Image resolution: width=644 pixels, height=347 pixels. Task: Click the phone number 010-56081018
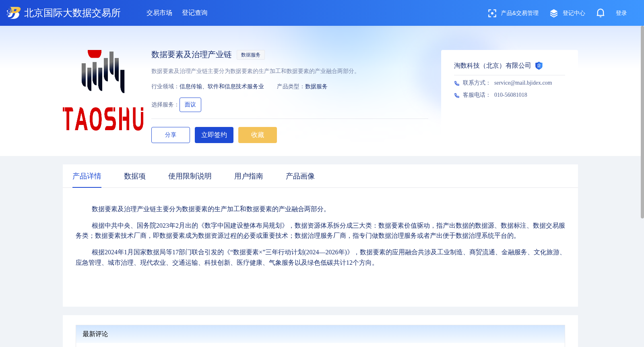coord(510,95)
